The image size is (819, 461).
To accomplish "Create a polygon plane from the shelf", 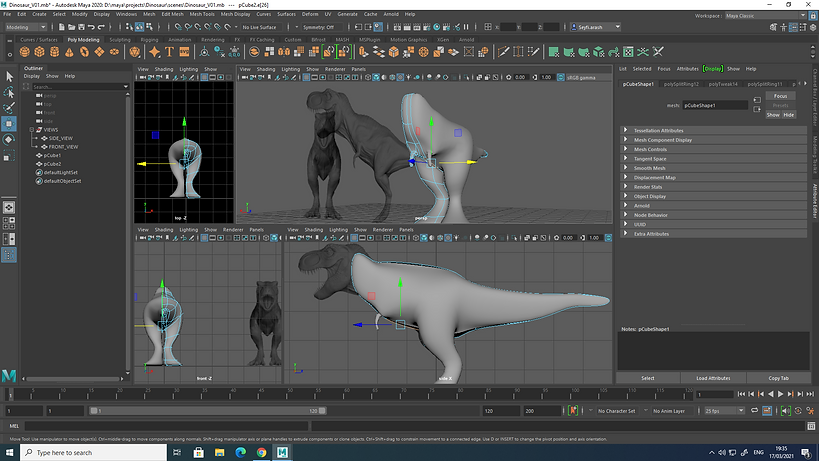I will tap(99, 52).
